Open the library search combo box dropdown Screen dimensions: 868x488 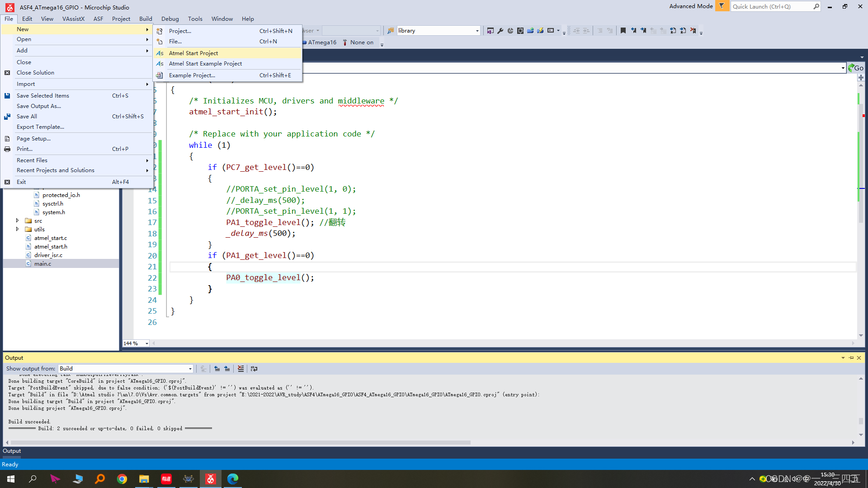click(477, 31)
